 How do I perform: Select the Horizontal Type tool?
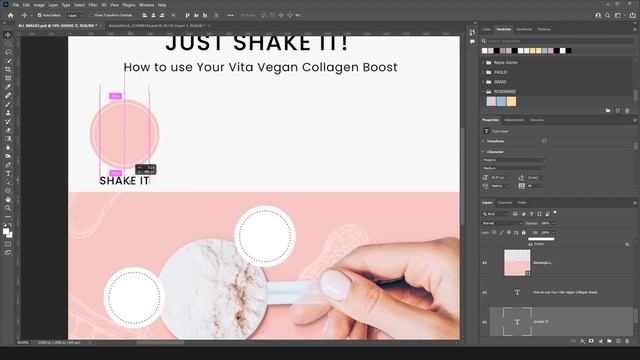coord(8,173)
